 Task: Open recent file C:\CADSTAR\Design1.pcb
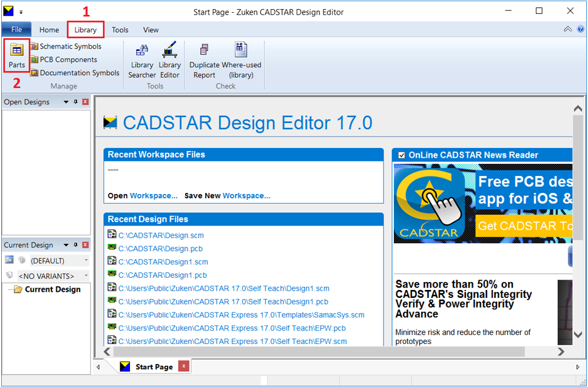163,275
